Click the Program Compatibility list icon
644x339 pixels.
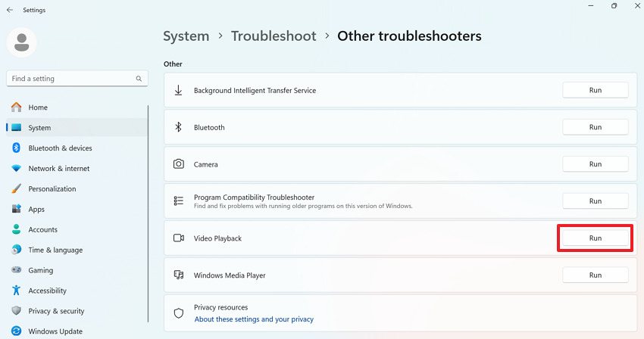click(x=178, y=201)
